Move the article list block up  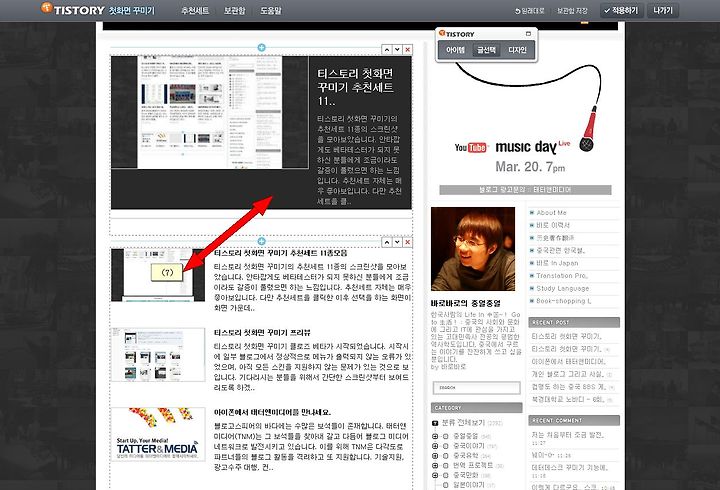point(387,242)
